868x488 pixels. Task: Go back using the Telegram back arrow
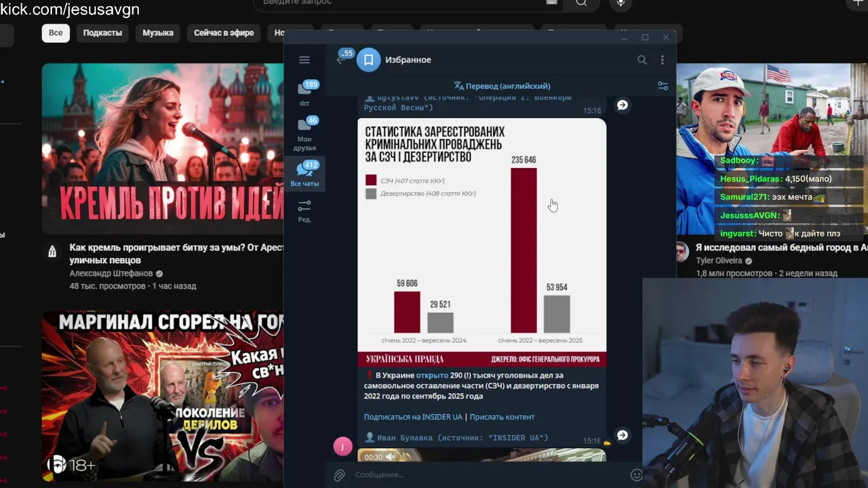pos(341,60)
